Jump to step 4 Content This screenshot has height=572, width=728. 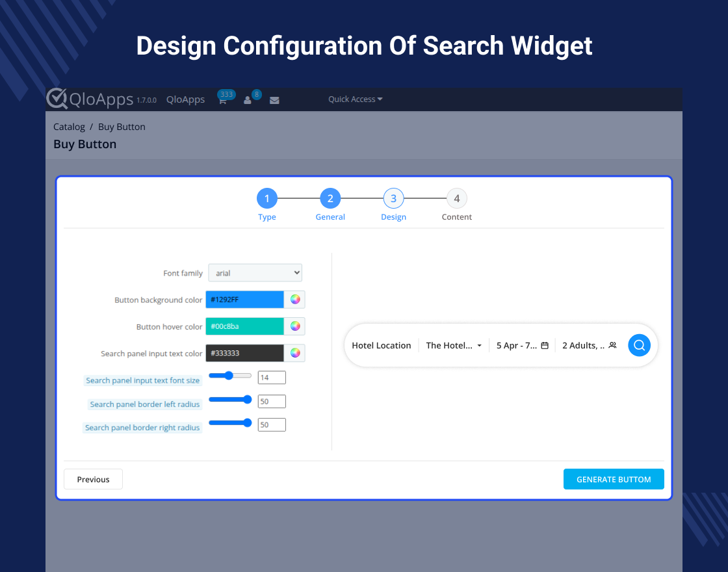click(x=456, y=199)
